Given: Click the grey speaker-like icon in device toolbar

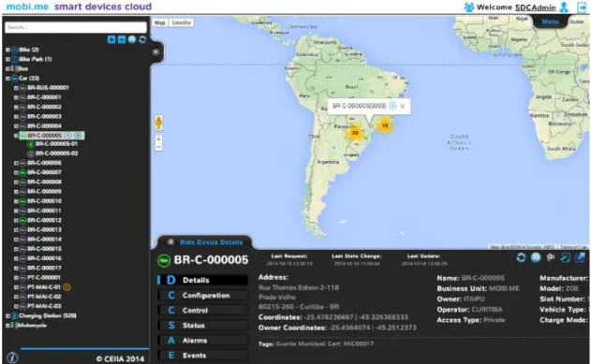Looking at the screenshot, I should click(x=551, y=257).
